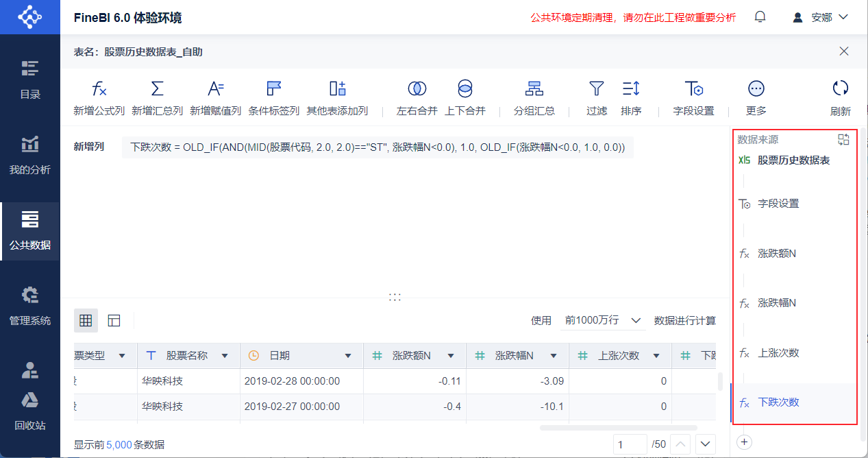Open the 日期 column dropdown
This screenshot has width=868, height=458.
pos(348,356)
